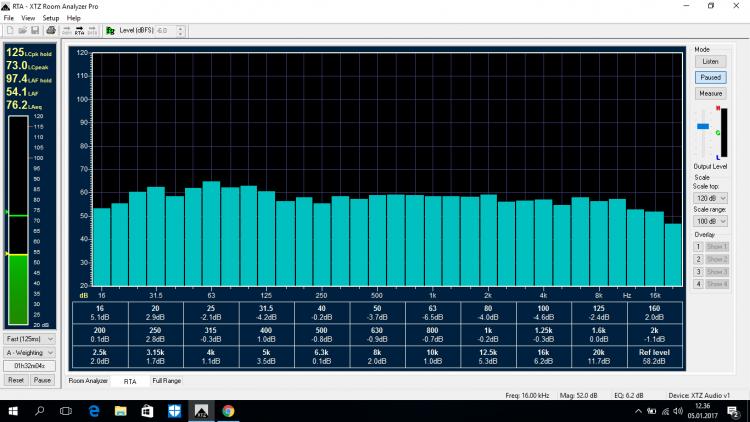The image size is (750, 422).
Task: Open taskbar Search
Action: [x=40, y=411]
